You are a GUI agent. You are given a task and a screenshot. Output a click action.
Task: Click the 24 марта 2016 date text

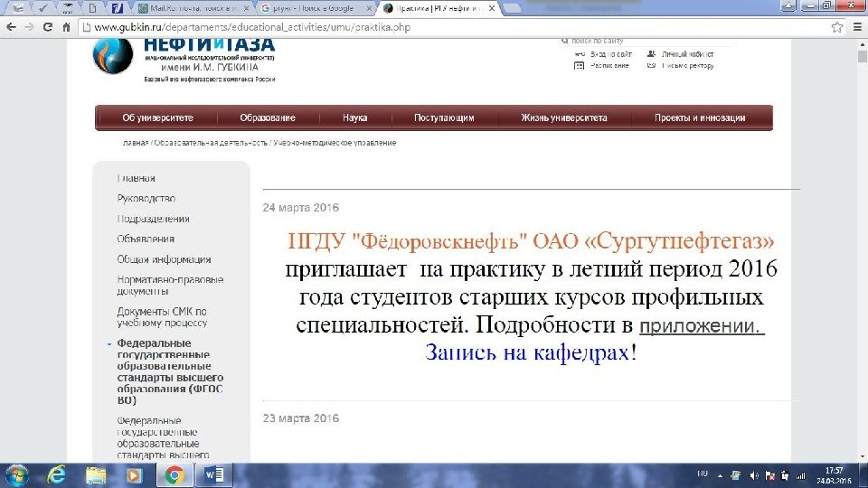(300, 208)
